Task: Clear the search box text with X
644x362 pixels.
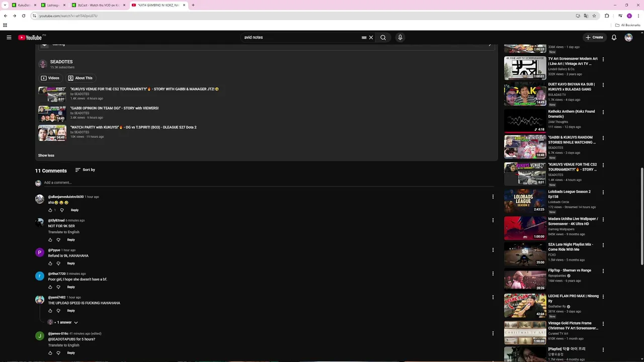Action: [x=371, y=37]
